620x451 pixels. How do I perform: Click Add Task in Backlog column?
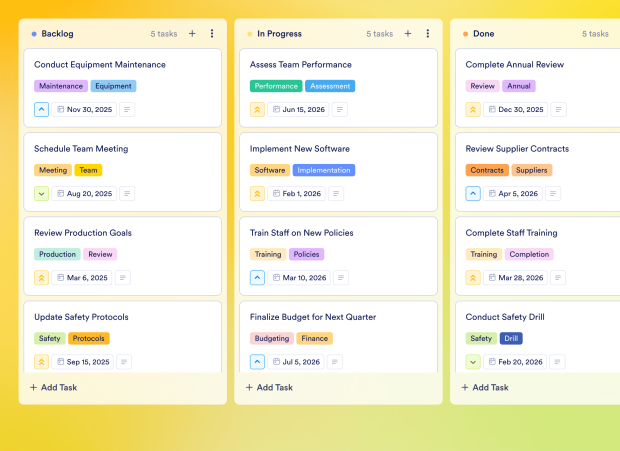tap(54, 387)
